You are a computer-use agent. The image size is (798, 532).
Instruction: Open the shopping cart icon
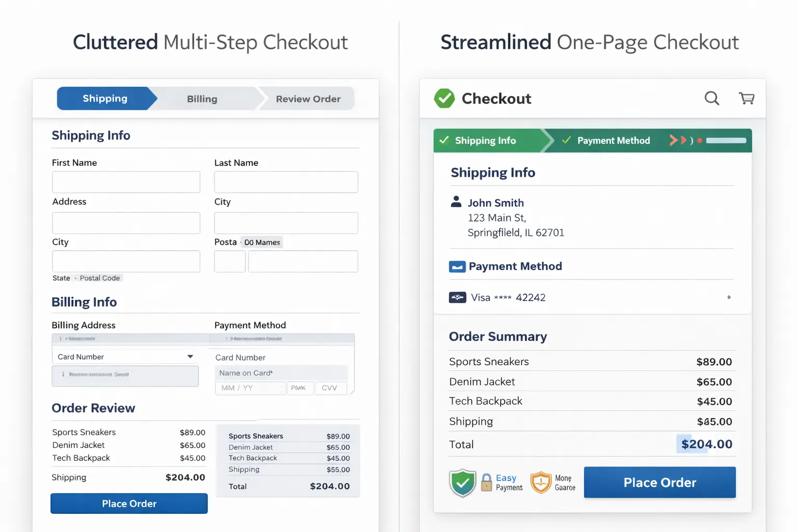[x=747, y=98]
